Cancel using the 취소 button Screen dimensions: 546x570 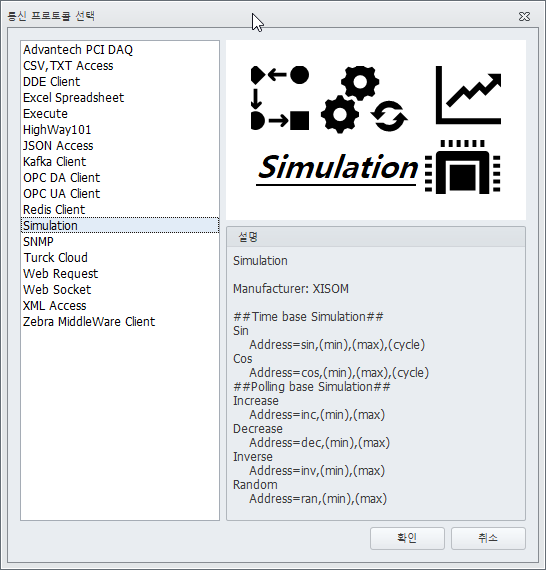tap(488, 538)
